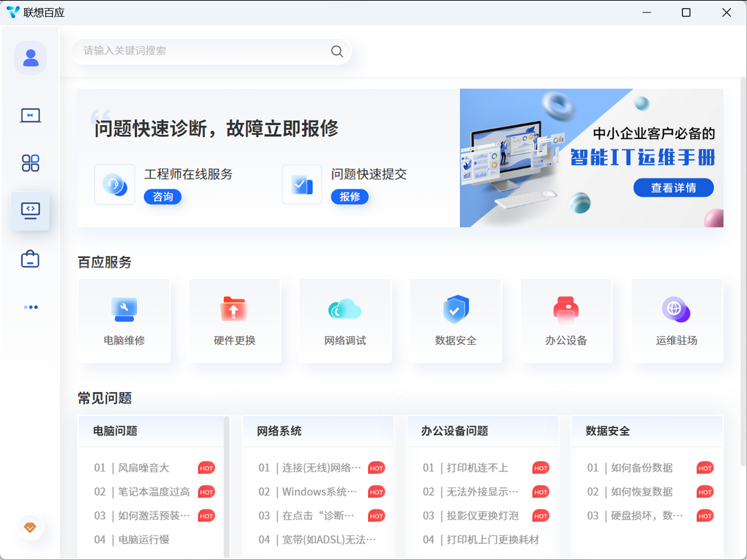Click HOT badge next to 笔记本温度过高
Image resolution: width=747 pixels, height=560 pixels.
(206, 492)
